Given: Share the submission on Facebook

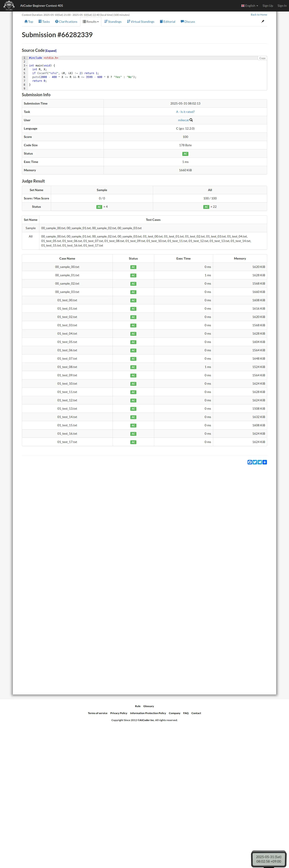Looking at the screenshot, I should click(x=250, y=462).
